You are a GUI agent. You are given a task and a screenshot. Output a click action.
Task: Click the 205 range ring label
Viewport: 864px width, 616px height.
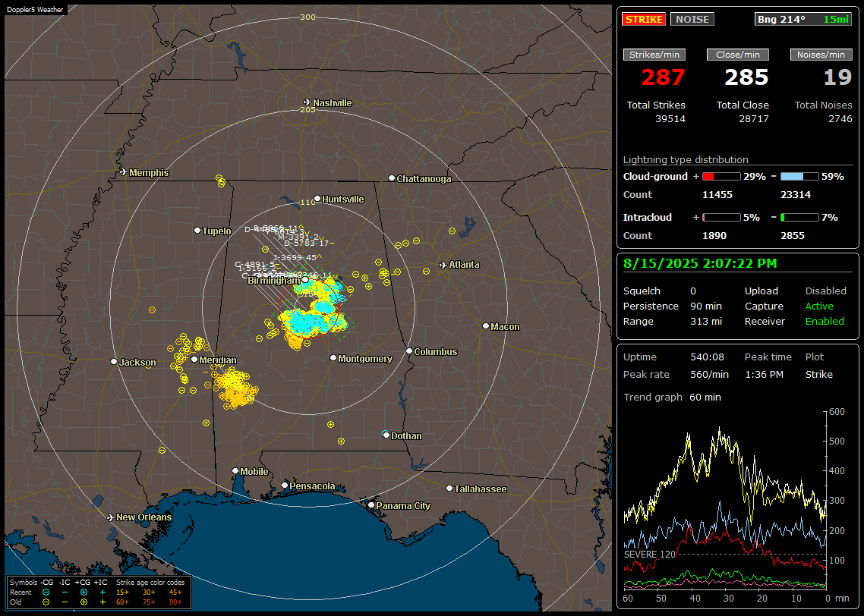[307, 109]
